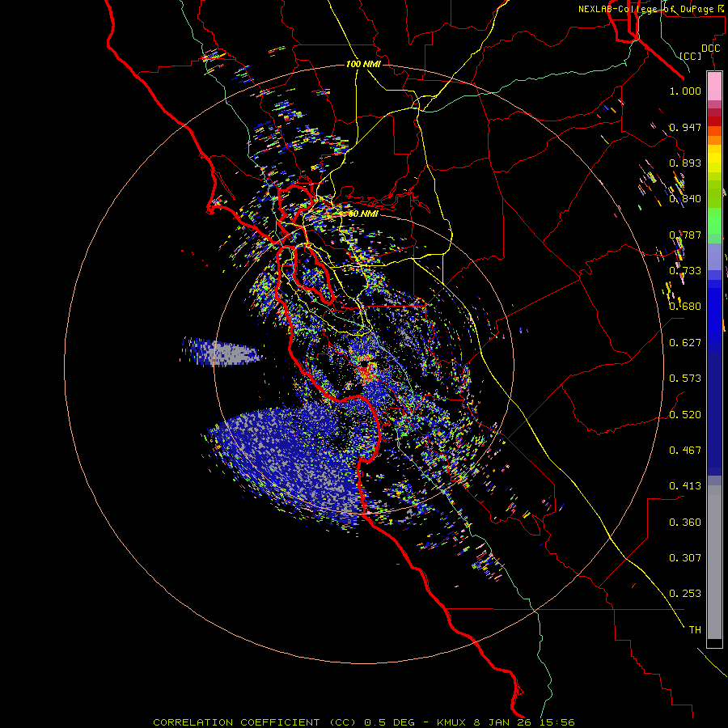This screenshot has width=728, height=728.
Task: Click the 1.000 color scale value
Action: coord(685,91)
